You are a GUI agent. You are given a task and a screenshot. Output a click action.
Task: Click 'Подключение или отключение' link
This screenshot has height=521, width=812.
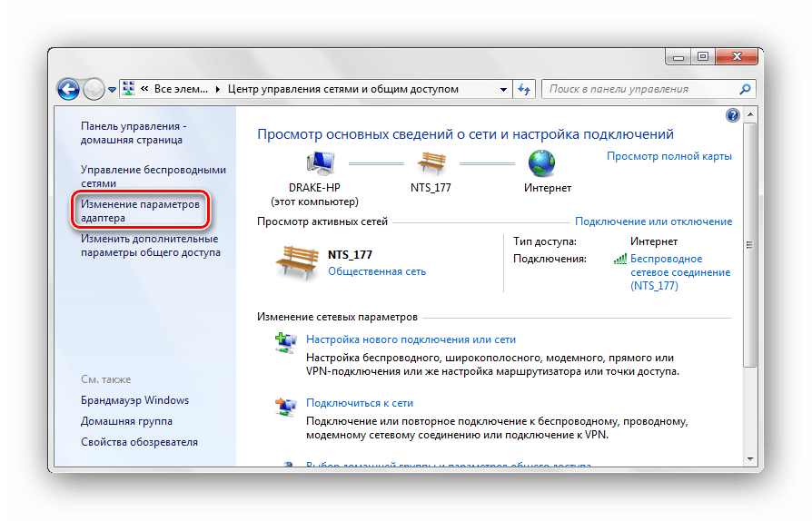point(653,221)
